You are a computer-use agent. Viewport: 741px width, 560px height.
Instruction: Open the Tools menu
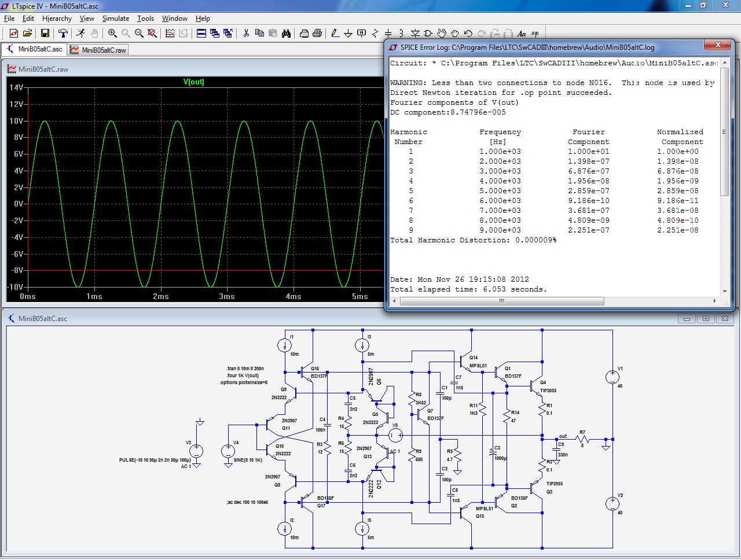pos(145,19)
